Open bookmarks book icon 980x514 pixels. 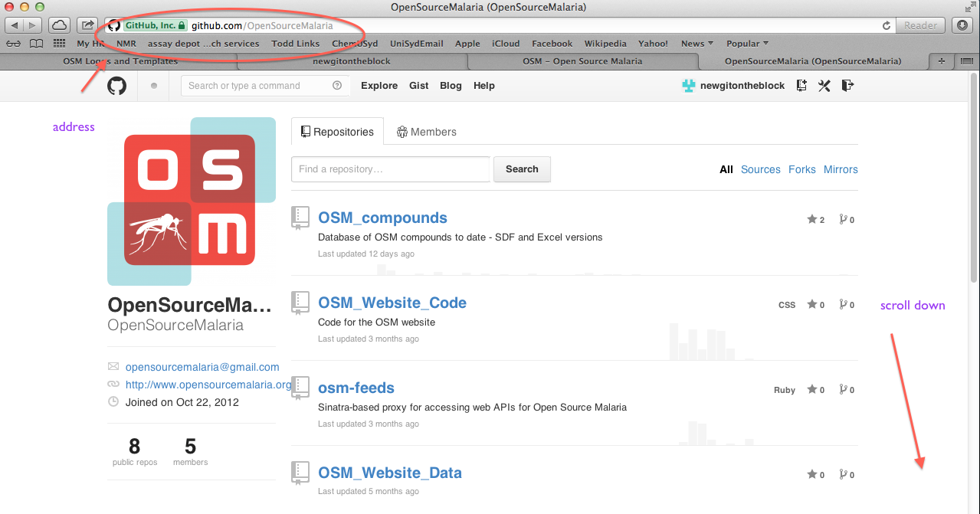(36, 44)
